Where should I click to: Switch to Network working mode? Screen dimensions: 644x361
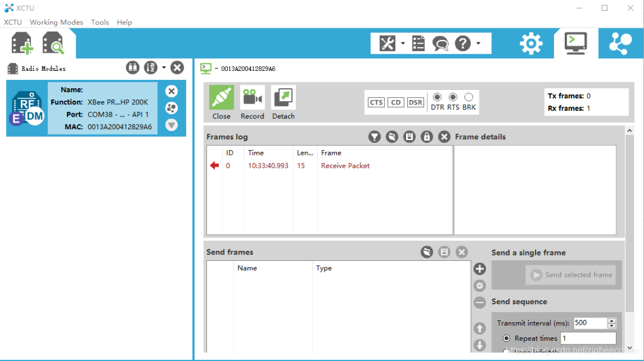point(620,43)
